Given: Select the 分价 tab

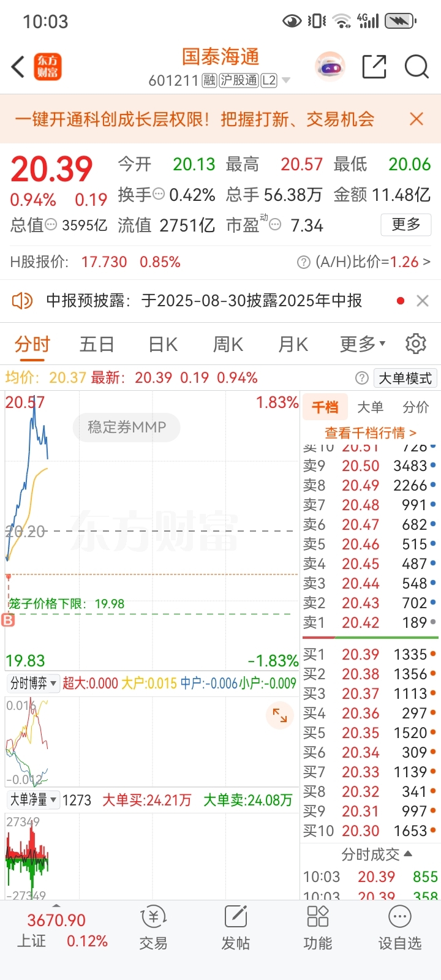Looking at the screenshot, I should pyautogui.click(x=415, y=407).
